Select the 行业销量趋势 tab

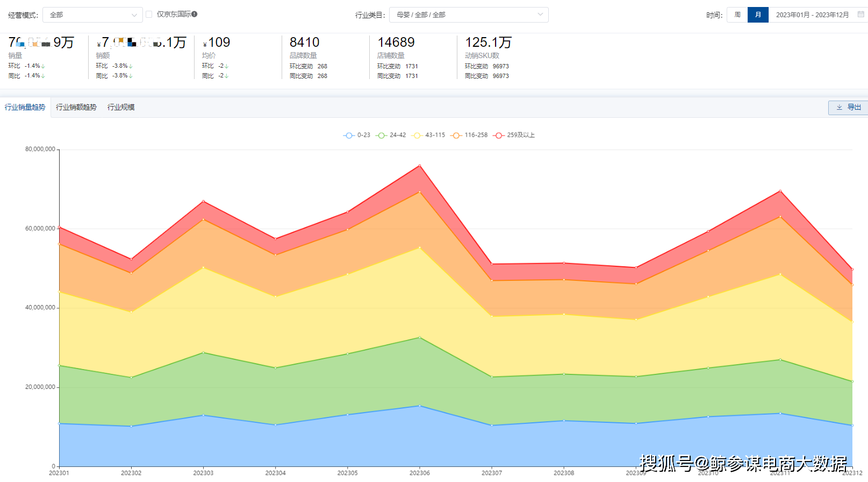(x=25, y=107)
